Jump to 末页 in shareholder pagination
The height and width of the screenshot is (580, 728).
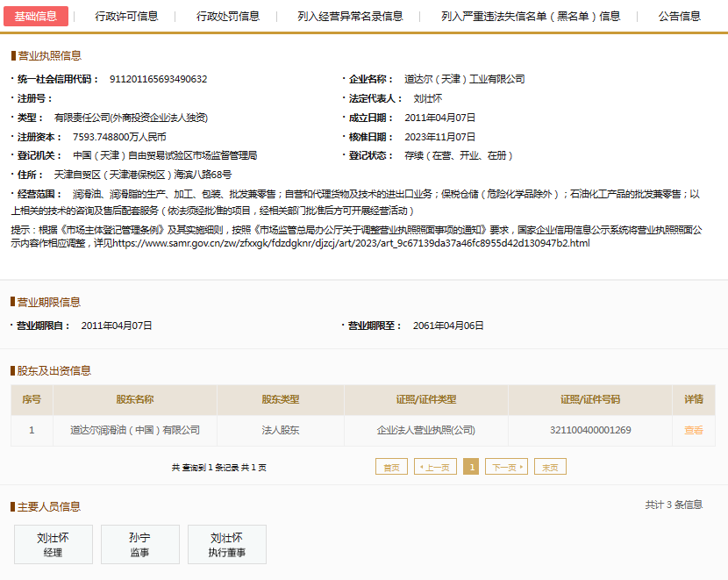[550, 467]
